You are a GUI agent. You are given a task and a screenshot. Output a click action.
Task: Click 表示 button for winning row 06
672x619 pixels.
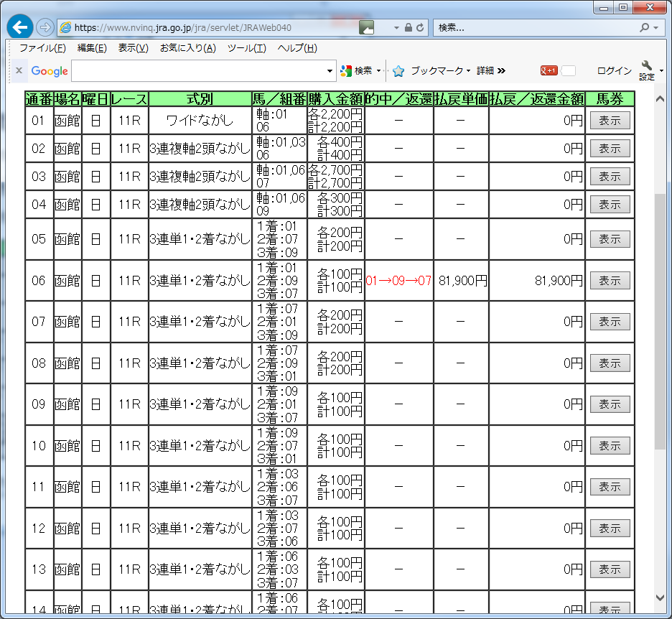(610, 280)
